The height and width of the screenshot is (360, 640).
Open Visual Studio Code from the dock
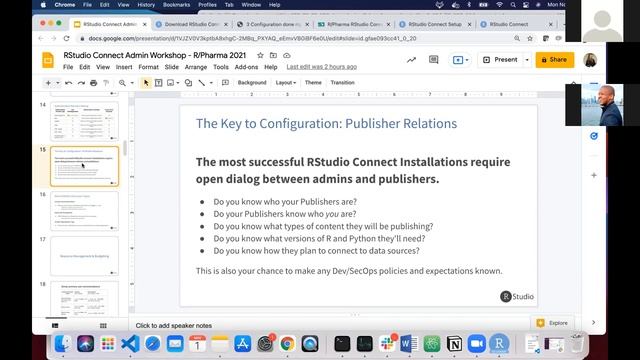click(130, 344)
